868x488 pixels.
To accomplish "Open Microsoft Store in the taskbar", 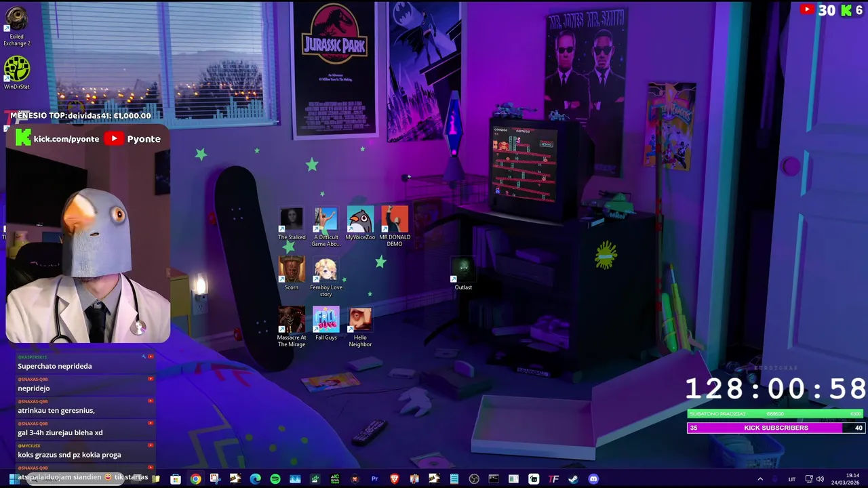I will pos(176,479).
